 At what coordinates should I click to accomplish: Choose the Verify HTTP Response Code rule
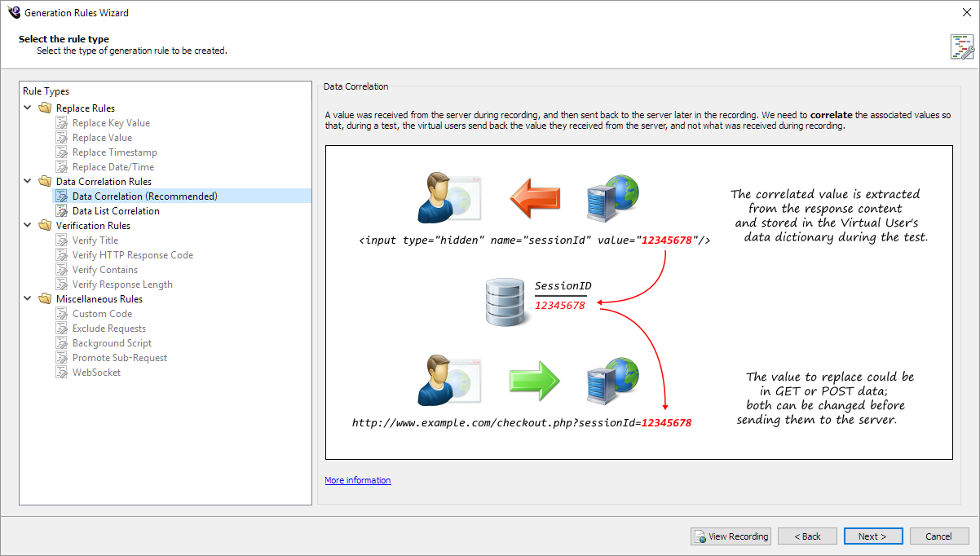pyautogui.click(x=132, y=255)
